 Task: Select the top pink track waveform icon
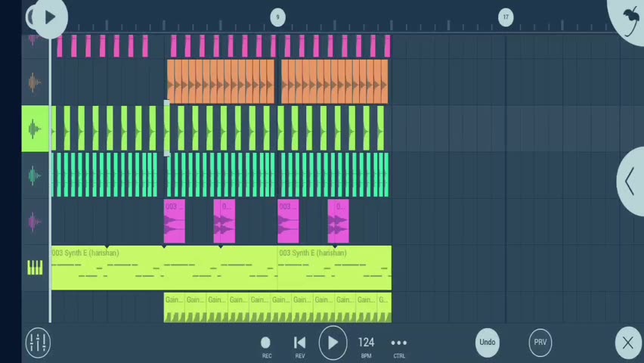[x=34, y=39]
